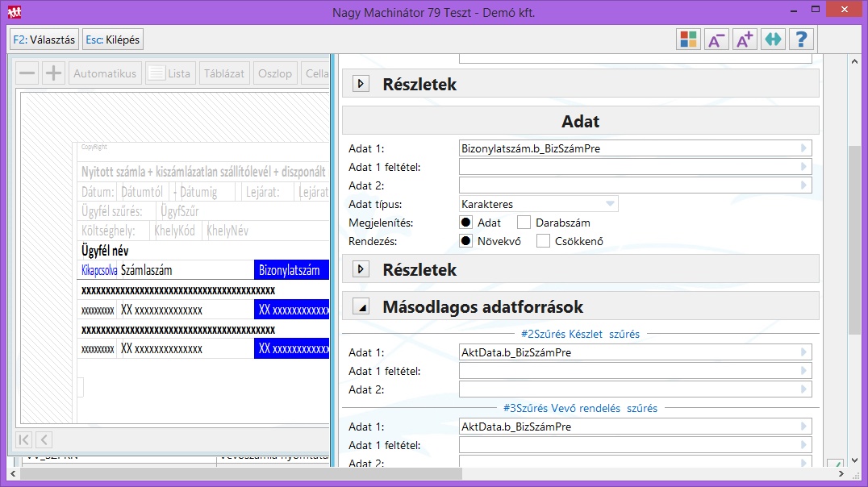Click Ügyfél név label in preview
868x487 pixels.
[x=105, y=251]
